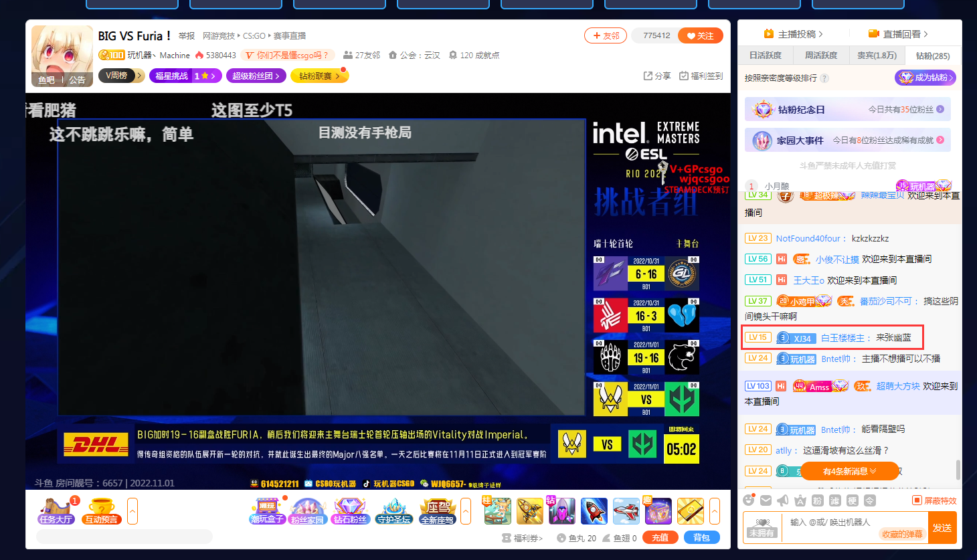Expand the gift list arrow beside gold ticket
This screenshot has height=560, width=977.
click(x=715, y=511)
